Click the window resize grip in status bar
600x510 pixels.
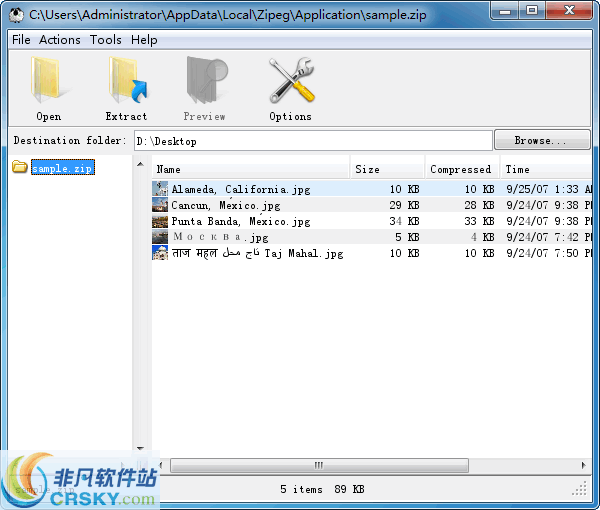pos(581,489)
